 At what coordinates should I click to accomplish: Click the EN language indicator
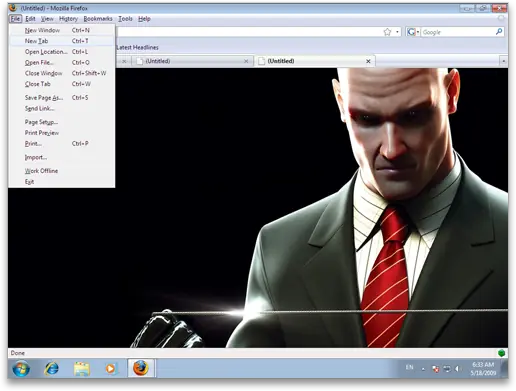(x=409, y=367)
